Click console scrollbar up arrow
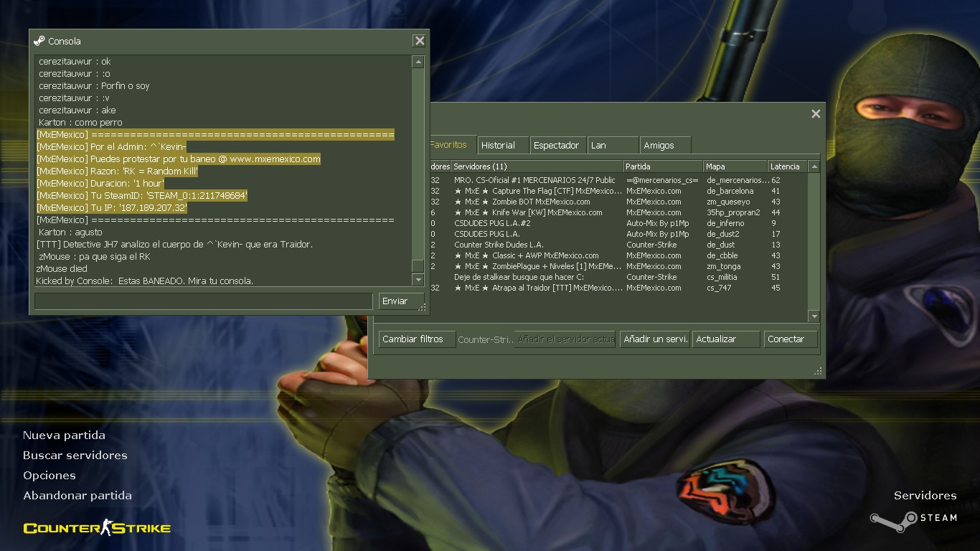The image size is (980, 551). pos(418,62)
